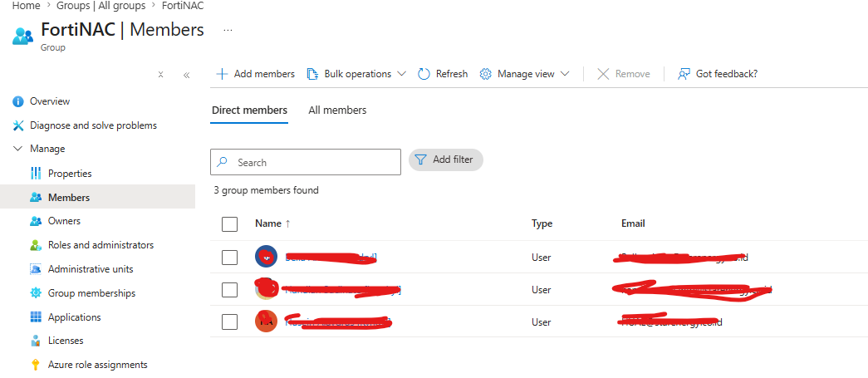Click the Overview info icon
868x378 pixels.
coord(18,102)
